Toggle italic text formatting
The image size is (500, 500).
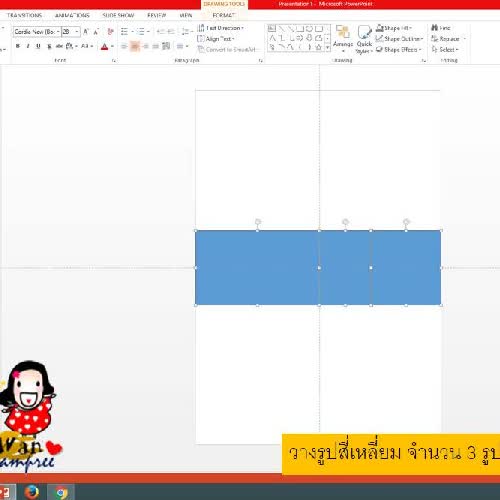pos(28,46)
